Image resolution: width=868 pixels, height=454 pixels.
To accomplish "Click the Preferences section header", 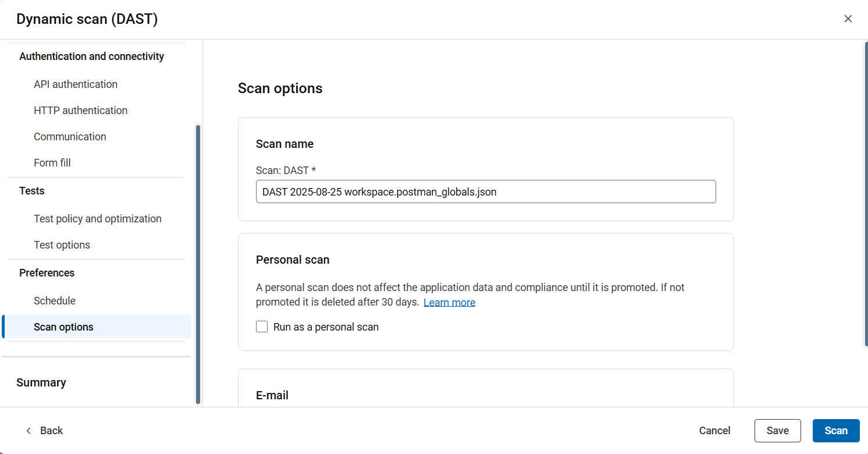I will (x=47, y=272).
